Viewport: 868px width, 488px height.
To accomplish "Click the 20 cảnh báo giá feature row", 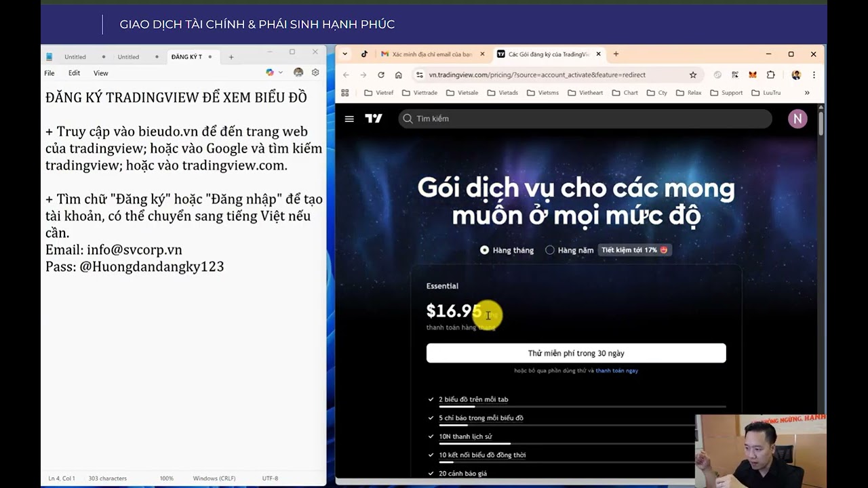I will coord(462,473).
